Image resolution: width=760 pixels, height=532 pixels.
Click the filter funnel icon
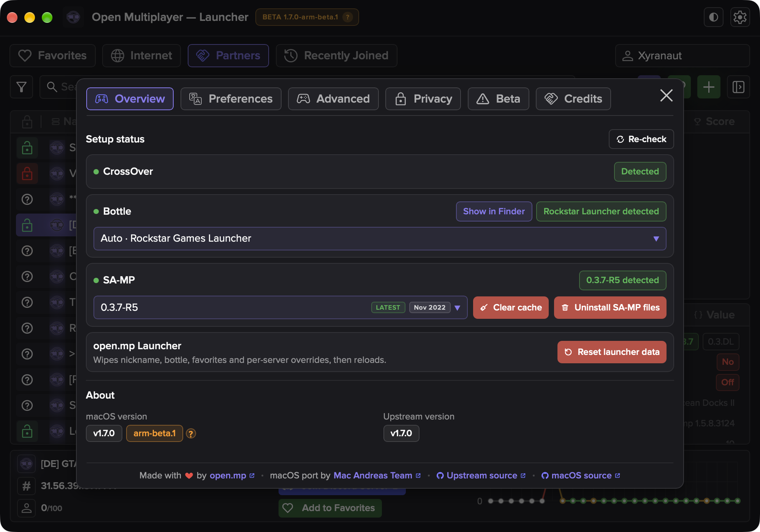tap(22, 87)
